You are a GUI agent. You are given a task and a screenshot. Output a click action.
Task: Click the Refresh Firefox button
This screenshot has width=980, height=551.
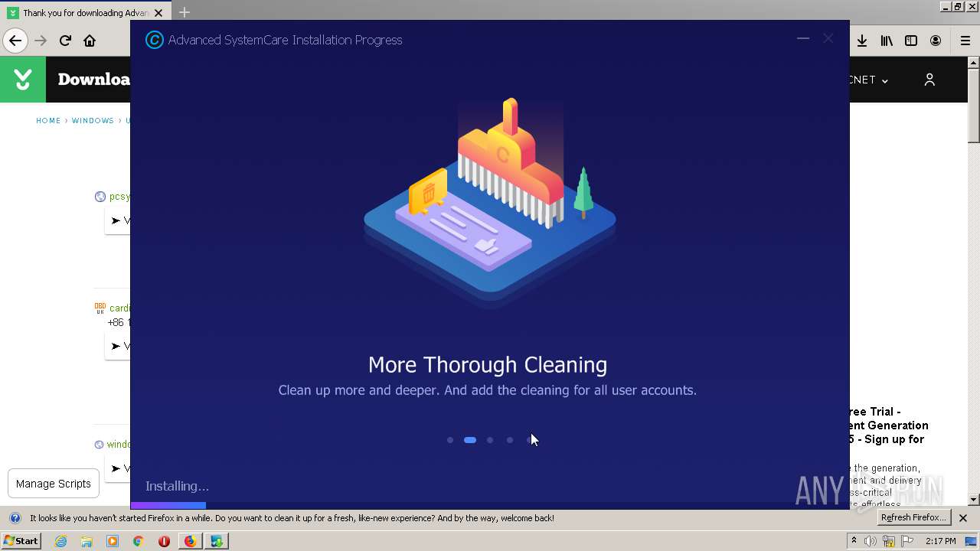[x=913, y=518]
